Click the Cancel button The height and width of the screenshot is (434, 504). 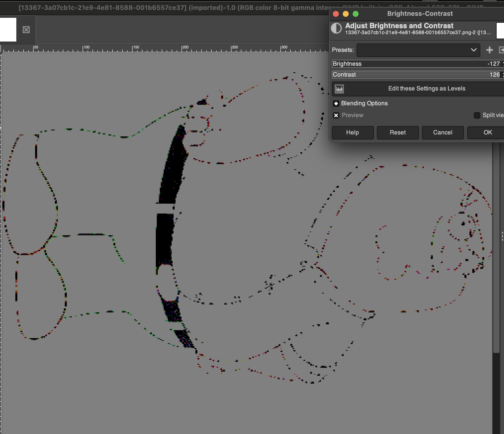coord(443,132)
